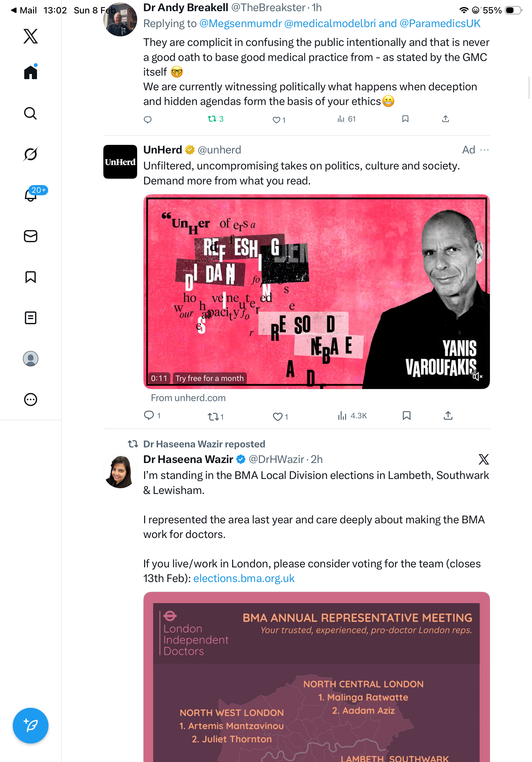Open the Search magnifier in sidebar
The height and width of the screenshot is (762, 532).
pos(31,113)
